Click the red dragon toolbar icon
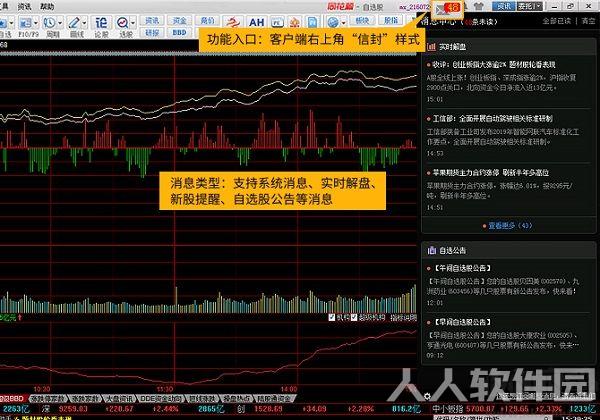 [x=232, y=22]
